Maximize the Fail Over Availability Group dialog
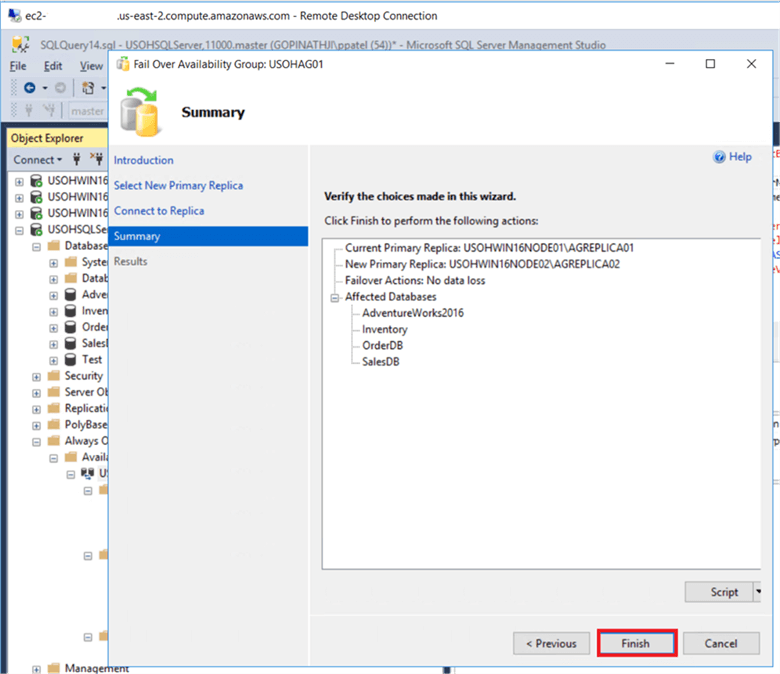The width and height of the screenshot is (780, 674). click(x=710, y=64)
